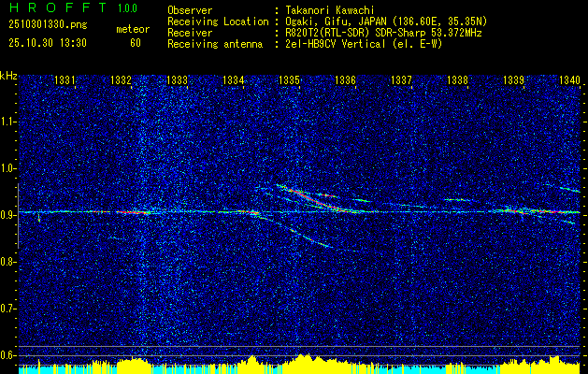
Task: Click the 1331 time marker
Action: pyautogui.click(x=65, y=79)
